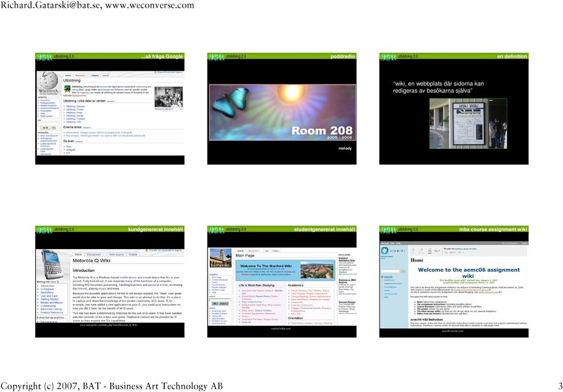Click the Wikipedia globe logo
The image size is (563, 392).
point(49,81)
